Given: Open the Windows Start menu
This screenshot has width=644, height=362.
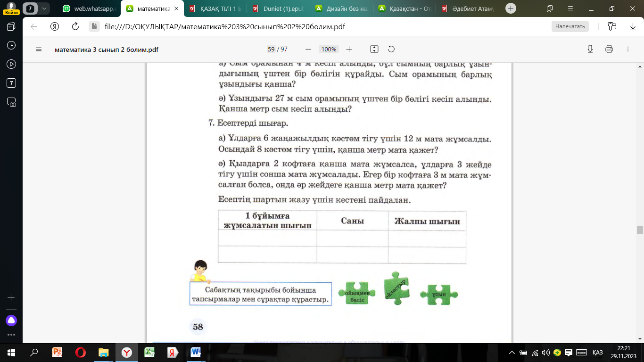Looking at the screenshot, I should click(x=11, y=352).
